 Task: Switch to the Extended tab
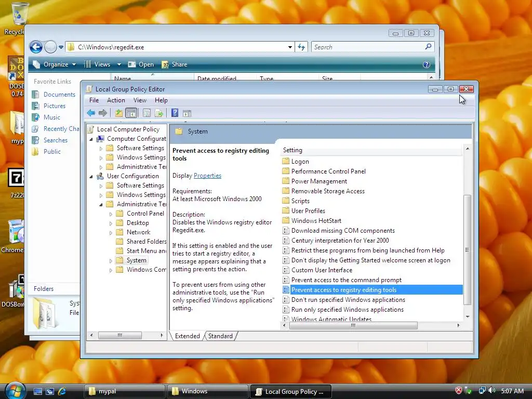coord(187,336)
